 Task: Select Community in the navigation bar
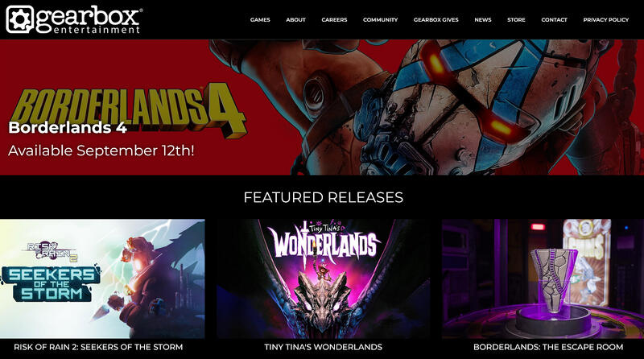click(x=380, y=19)
